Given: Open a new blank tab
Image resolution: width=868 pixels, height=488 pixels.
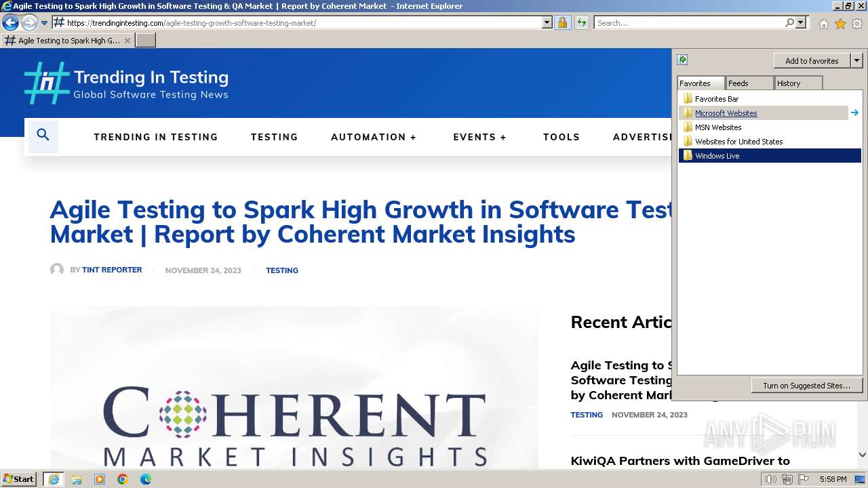Looking at the screenshot, I should 146,41.
